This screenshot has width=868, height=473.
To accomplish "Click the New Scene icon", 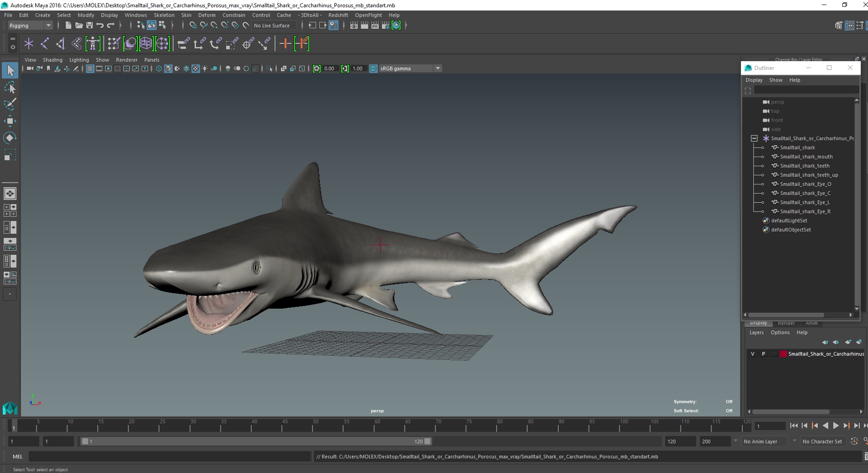I will click(x=68, y=26).
